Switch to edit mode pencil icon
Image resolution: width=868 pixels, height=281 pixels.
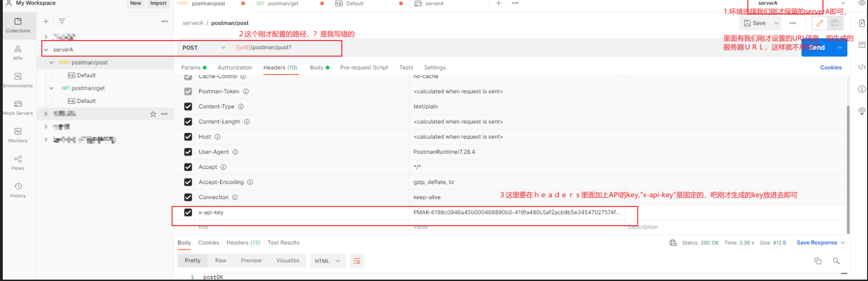(x=820, y=23)
